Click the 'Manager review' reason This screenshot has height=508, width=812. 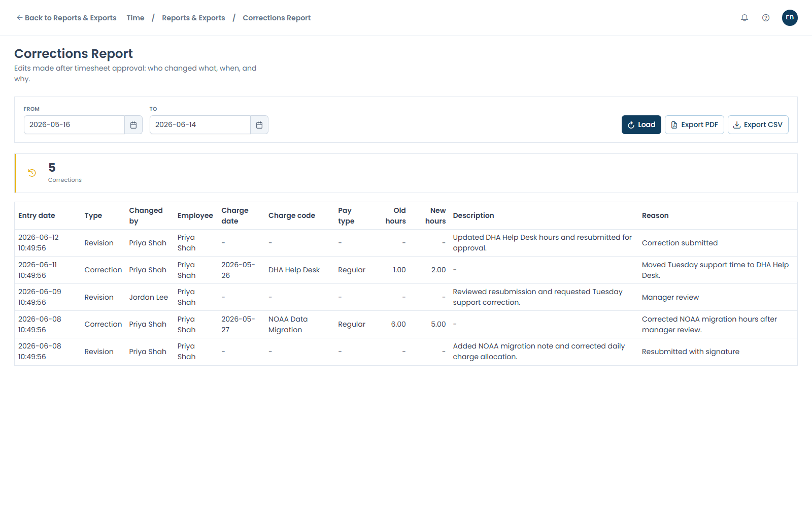click(x=670, y=297)
